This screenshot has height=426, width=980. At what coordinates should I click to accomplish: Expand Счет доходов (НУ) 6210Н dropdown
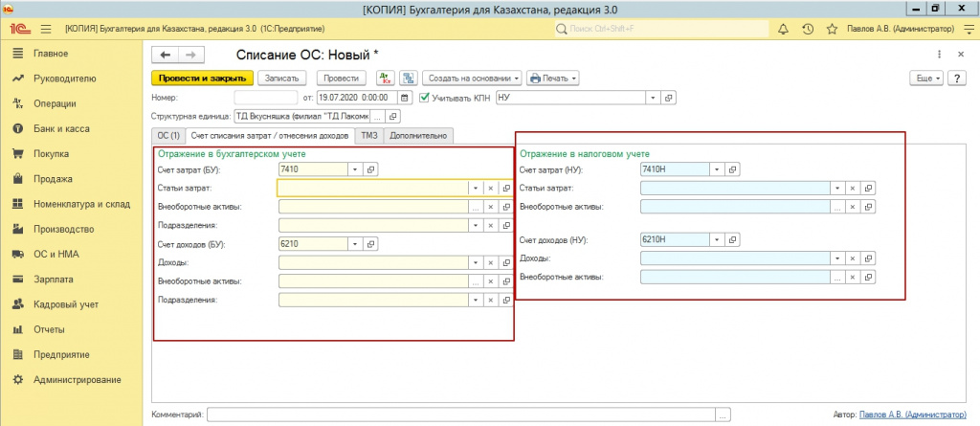click(717, 239)
